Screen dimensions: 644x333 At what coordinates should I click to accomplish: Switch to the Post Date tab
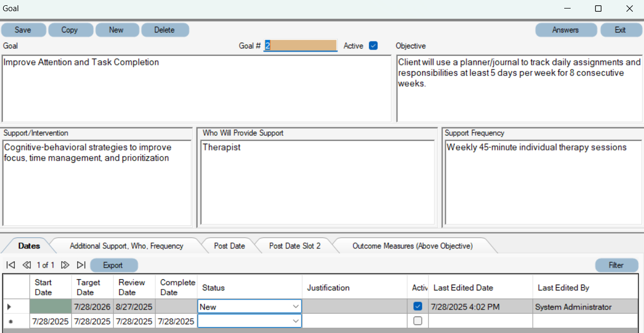tap(230, 246)
